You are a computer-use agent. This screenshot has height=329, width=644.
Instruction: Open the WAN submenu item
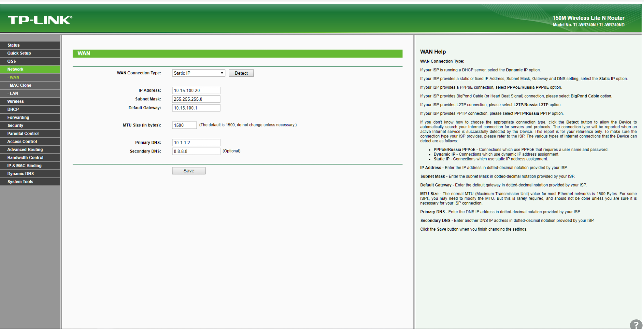30,77
